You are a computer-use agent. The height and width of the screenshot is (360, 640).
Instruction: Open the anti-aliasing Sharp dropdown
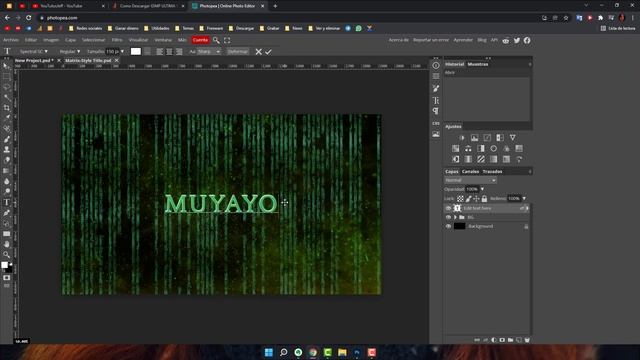tap(209, 52)
